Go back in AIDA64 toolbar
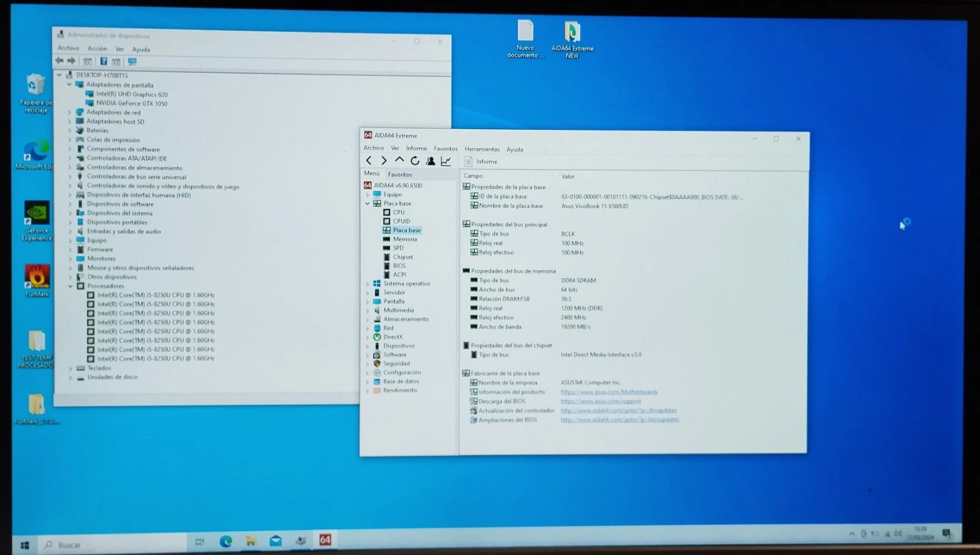 coord(369,160)
